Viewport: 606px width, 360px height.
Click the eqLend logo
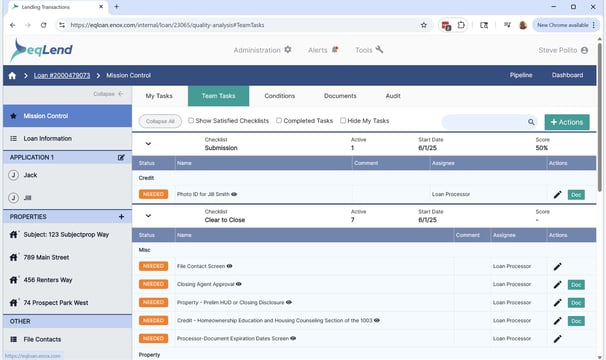pyautogui.click(x=41, y=50)
